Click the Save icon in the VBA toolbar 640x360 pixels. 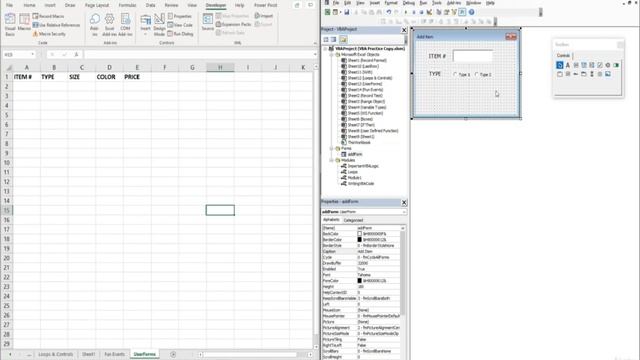[347, 12]
